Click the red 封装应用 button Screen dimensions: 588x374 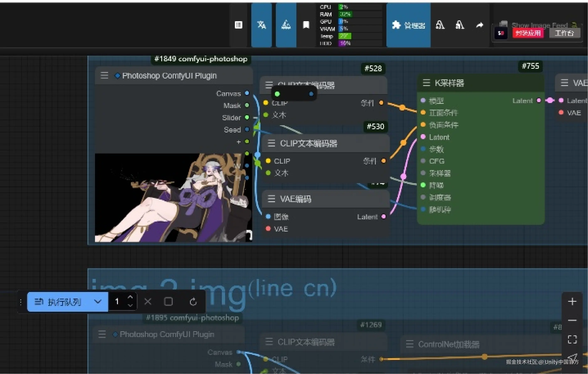pyautogui.click(x=528, y=33)
